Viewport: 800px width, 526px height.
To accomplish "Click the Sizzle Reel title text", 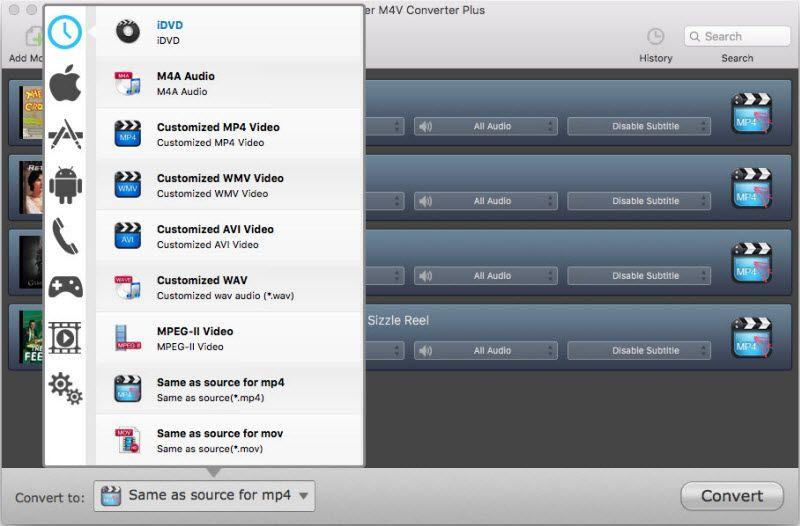I will pos(398,320).
